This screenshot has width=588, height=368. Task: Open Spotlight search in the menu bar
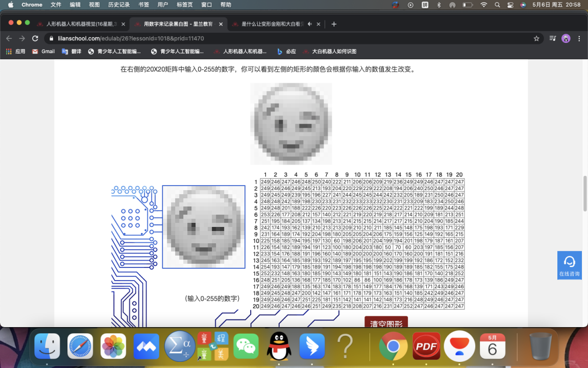point(497,5)
